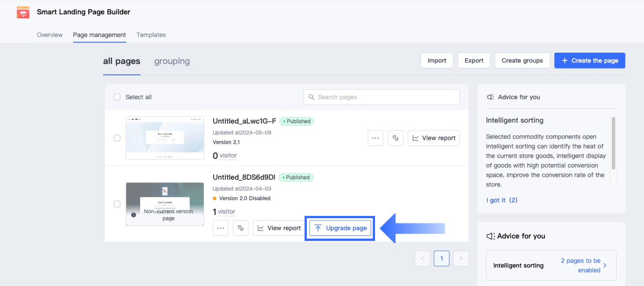Viewport: 644px width, 286px height.
Task: Click the Import button
Action: [x=437, y=61]
